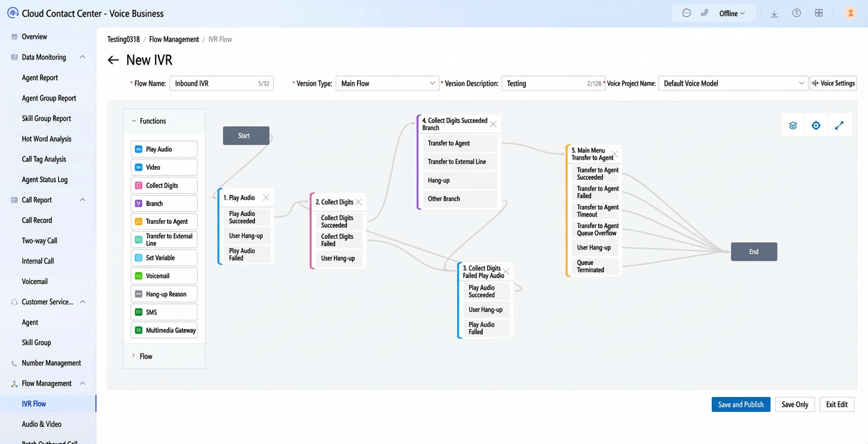Click the Transfer to External Line icon
The height and width of the screenshot is (444, 868).
coord(139,239)
